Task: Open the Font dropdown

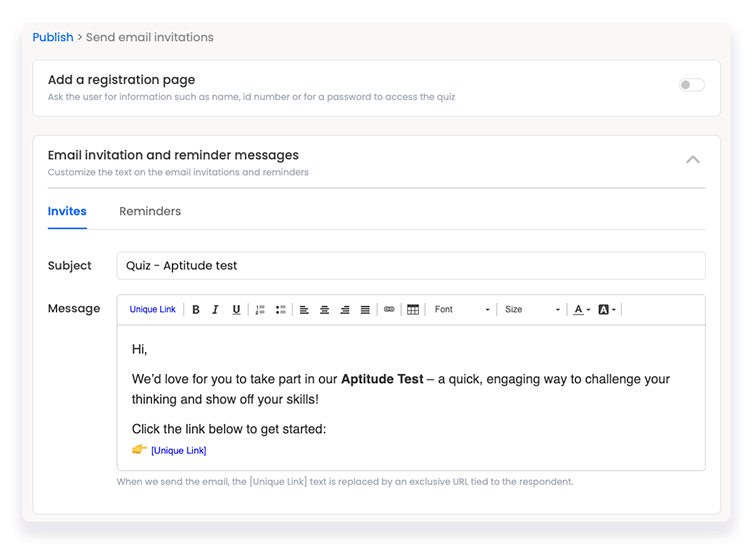Action: pyautogui.click(x=462, y=310)
